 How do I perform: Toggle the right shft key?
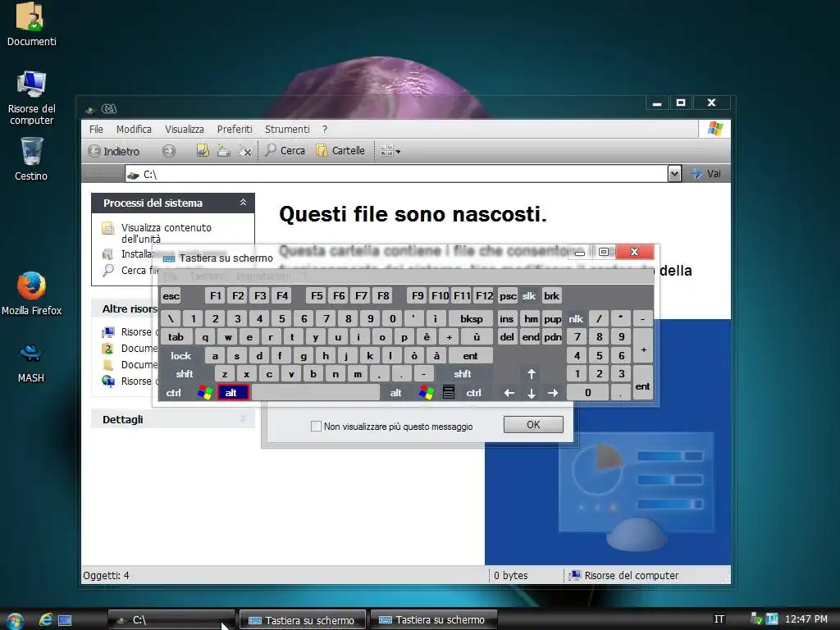pyautogui.click(x=463, y=374)
